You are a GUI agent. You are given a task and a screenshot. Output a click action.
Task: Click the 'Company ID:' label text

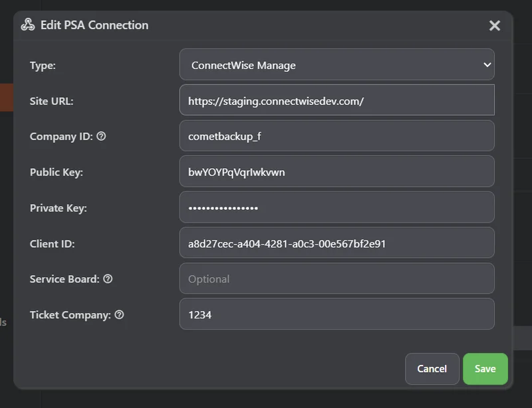pos(61,136)
